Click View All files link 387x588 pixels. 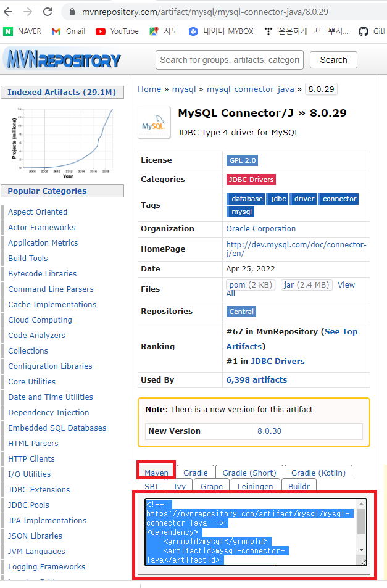pyautogui.click(x=346, y=285)
